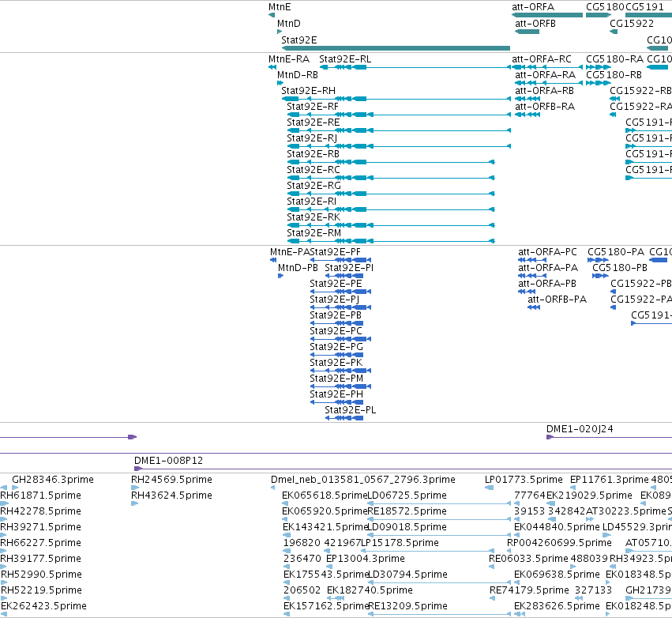Select transcript Stat92E-RJ
The image size is (672, 618).
312,138
